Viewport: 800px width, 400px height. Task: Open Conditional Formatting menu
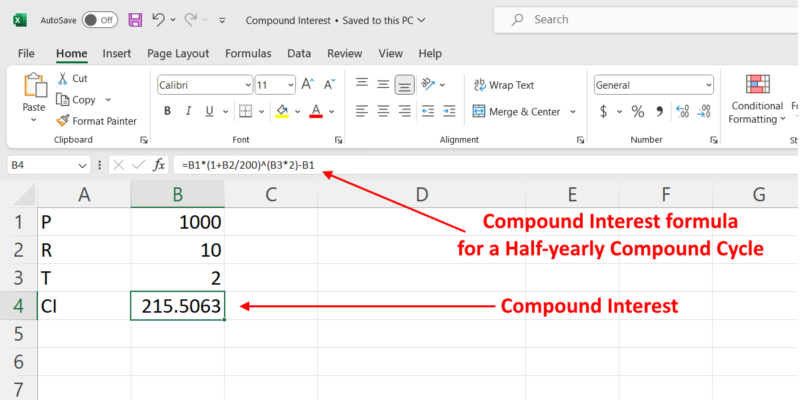[x=757, y=98]
